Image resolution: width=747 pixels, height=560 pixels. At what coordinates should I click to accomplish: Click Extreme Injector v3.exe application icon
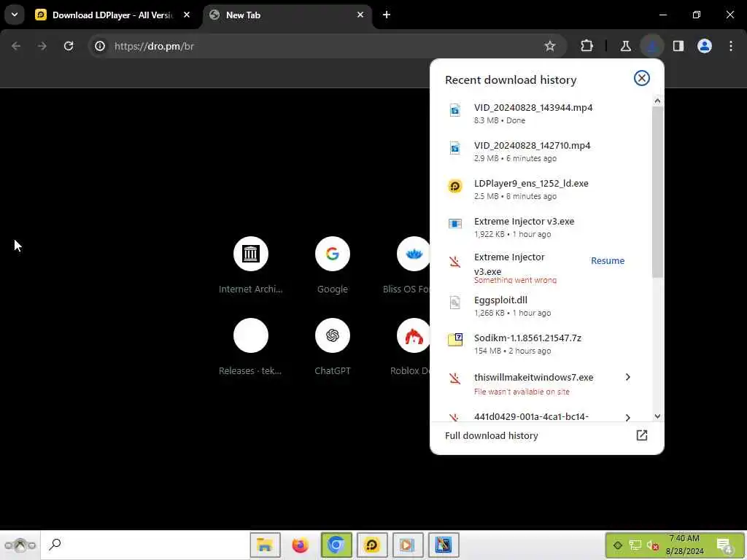tap(455, 224)
